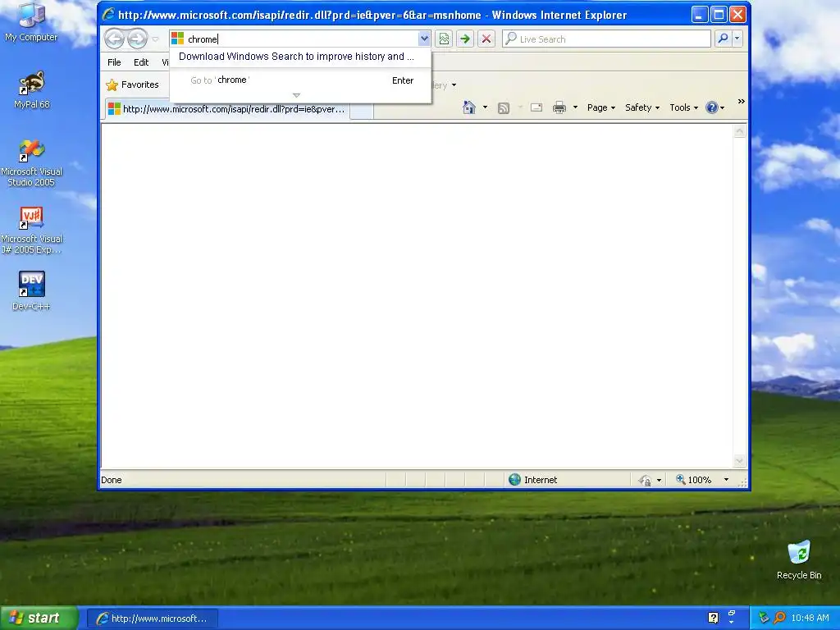The width and height of the screenshot is (840, 630).
Task: Click the Visual J# 2005 Express icon
Action: [x=32, y=231]
